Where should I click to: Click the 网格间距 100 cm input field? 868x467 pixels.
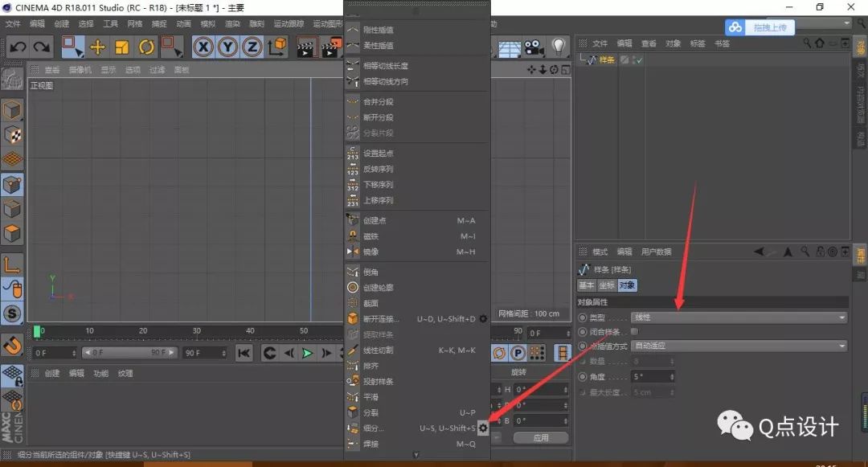coord(530,312)
